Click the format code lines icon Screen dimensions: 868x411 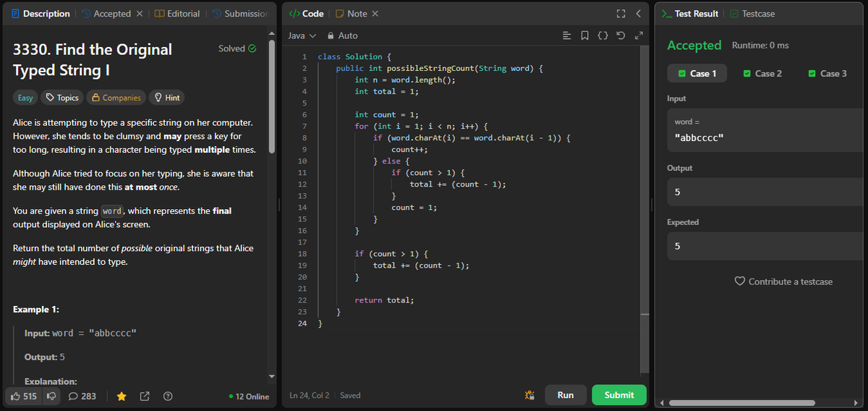568,35
